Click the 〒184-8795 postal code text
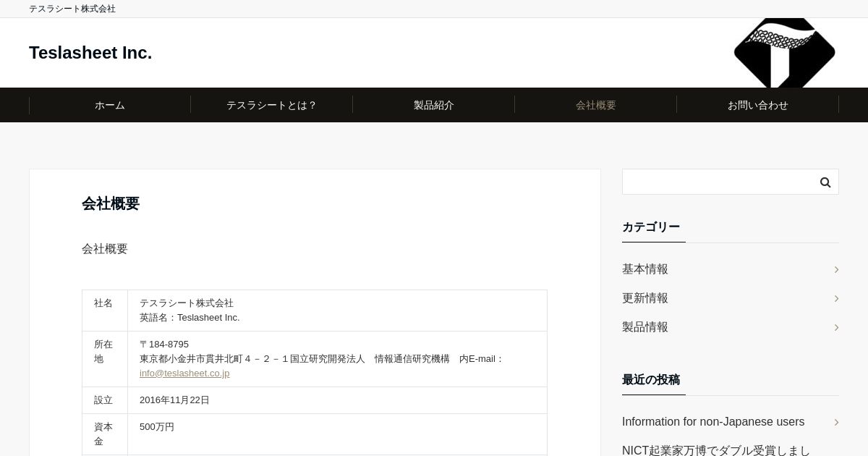 [164, 345]
